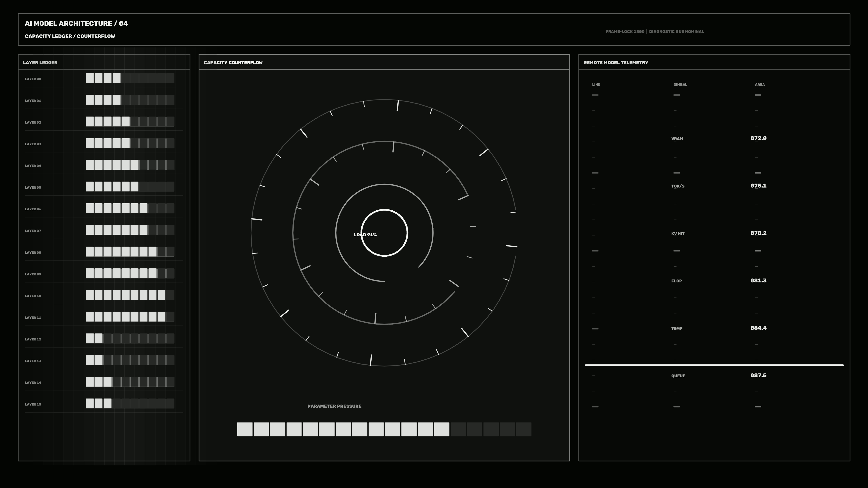Click the TEMP telemetry label
The height and width of the screenshot is (488, 868).
(x=677, y=328)
